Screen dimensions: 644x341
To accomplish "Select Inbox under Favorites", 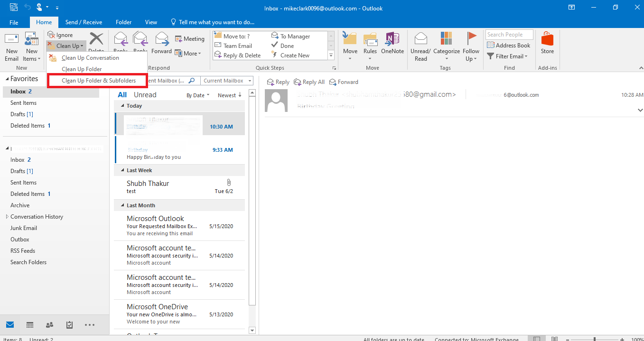I will 51,92.
